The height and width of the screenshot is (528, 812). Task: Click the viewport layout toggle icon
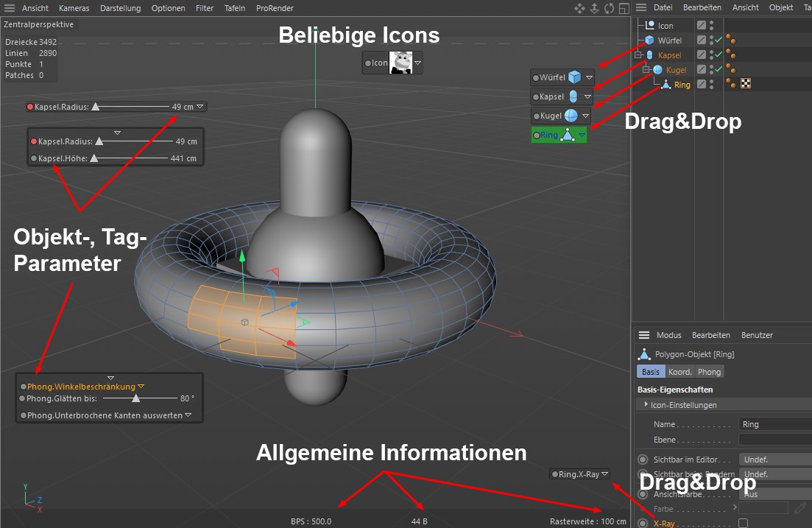click(x=624, y=8)
